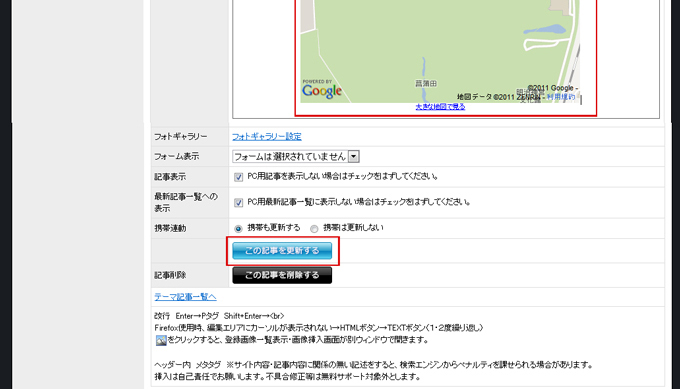This screenshot has height=389, width=680.
Task: Click the 携帯も更新する label text
Action: [274, 228]
